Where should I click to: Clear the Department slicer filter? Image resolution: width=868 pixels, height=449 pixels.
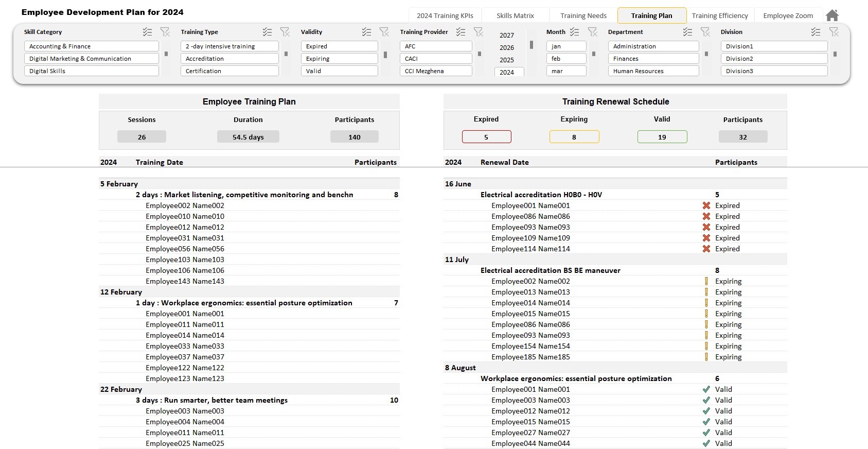pos(705,32)
